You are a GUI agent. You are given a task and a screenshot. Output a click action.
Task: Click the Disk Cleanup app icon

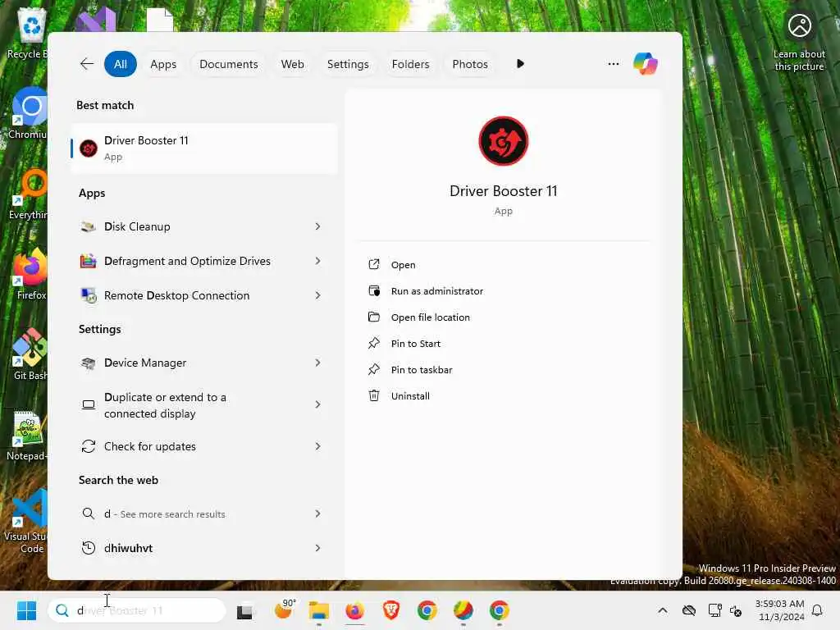click(x=89, y=226)
